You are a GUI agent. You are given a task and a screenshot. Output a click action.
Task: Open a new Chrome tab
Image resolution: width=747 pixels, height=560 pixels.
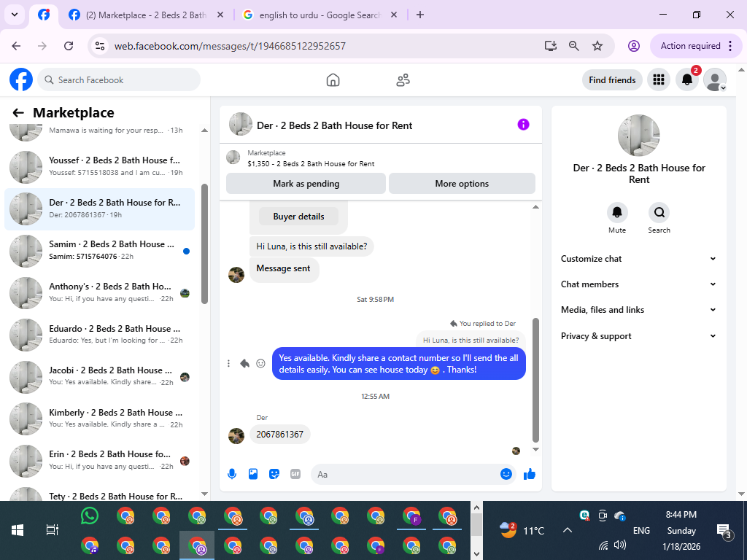419,15
